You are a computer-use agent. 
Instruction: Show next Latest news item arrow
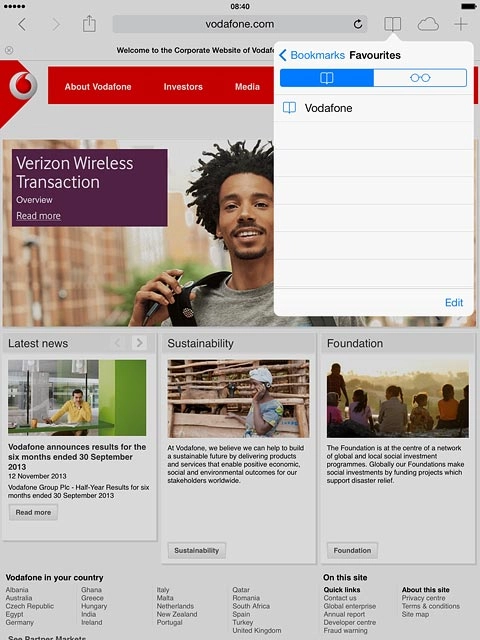[x=140, y=343]
